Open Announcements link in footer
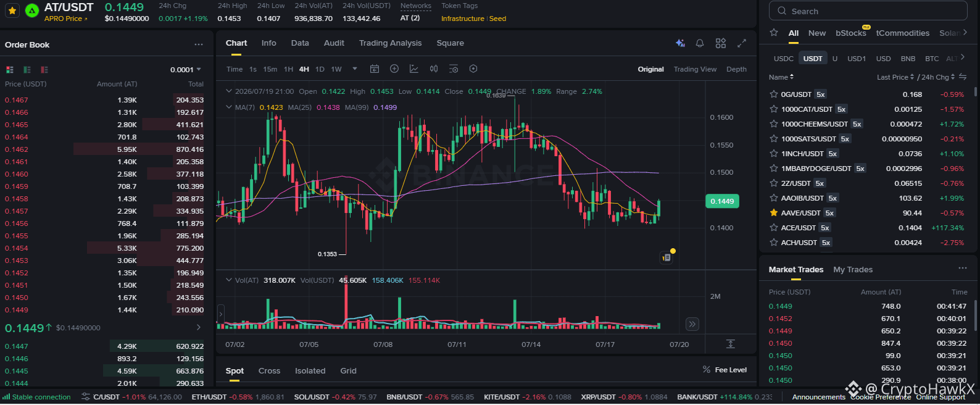980x405 pixels. 818,397
